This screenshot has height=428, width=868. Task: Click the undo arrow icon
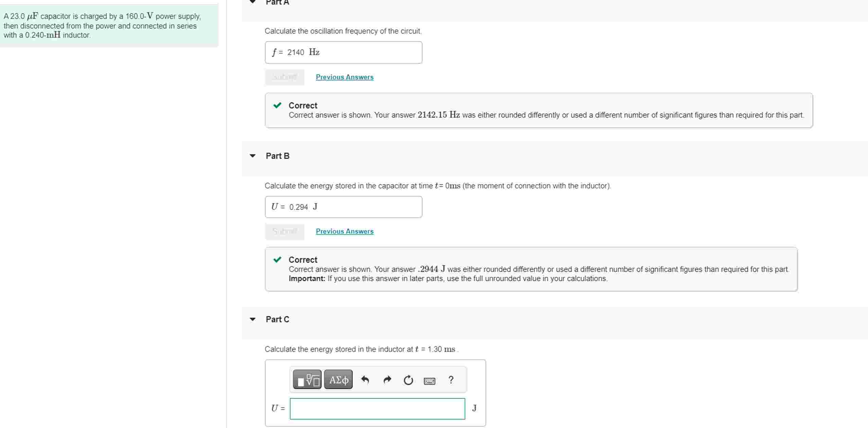(365, 379)
